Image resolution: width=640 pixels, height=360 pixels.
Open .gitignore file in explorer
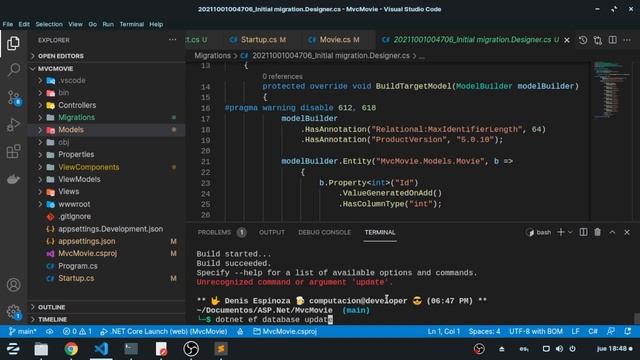106,216
